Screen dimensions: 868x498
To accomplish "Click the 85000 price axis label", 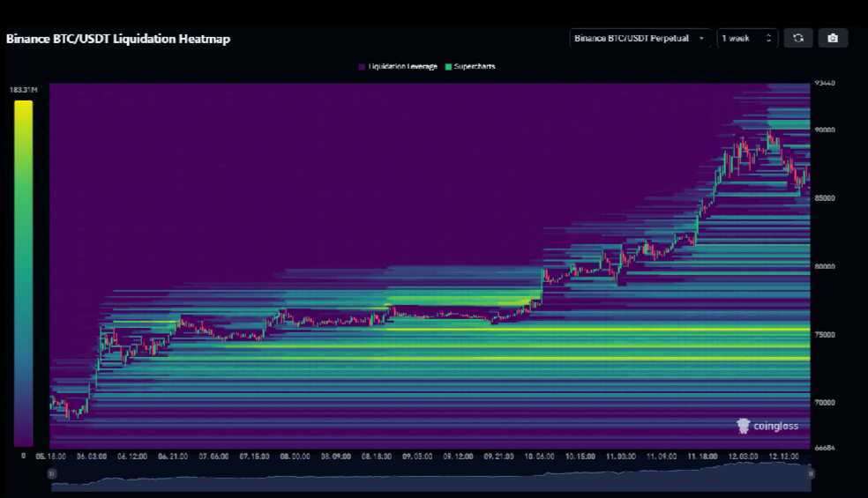I will (825, 198).
